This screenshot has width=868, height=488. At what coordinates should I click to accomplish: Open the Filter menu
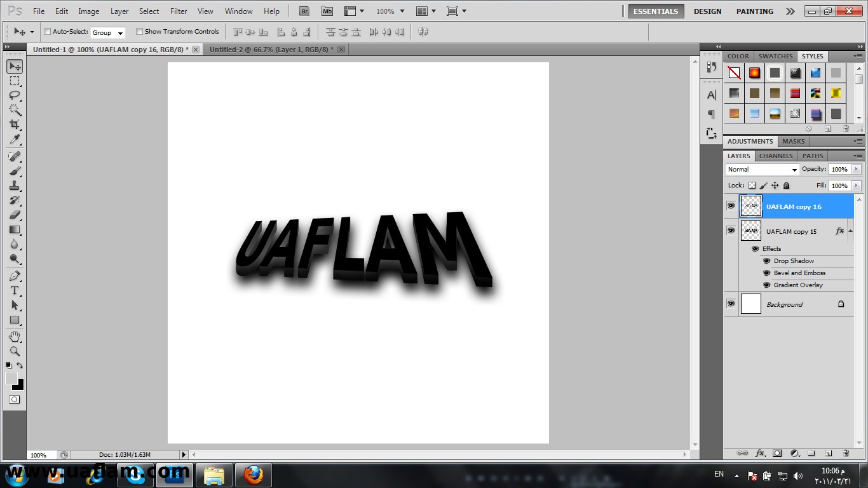(179, 11)
